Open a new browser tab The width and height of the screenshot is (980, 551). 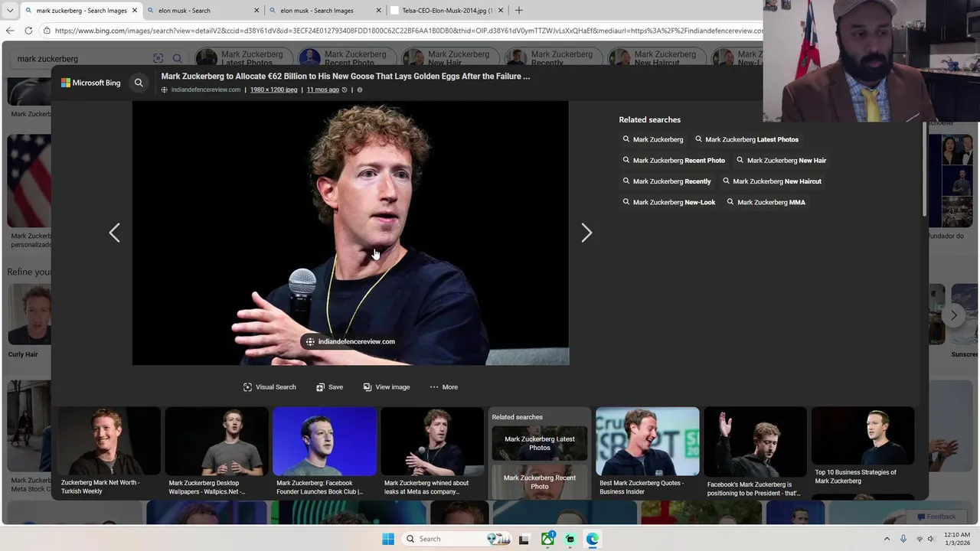519,11
